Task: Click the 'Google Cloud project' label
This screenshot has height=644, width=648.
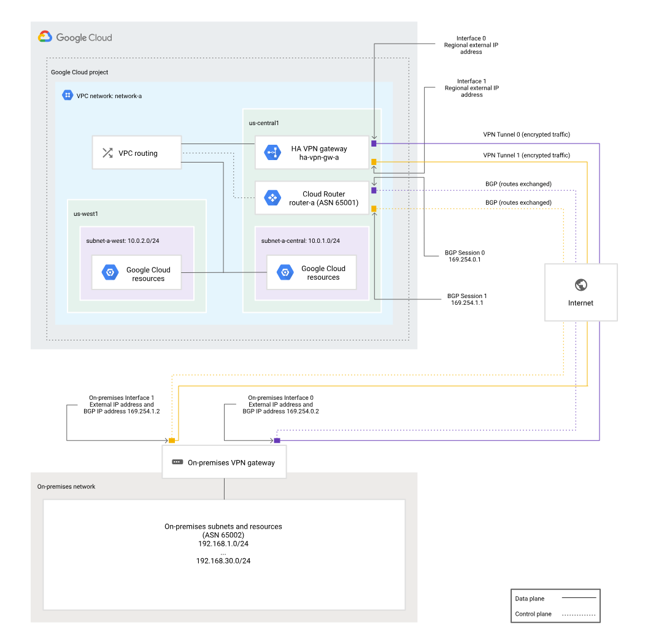Action: point(79,72)
